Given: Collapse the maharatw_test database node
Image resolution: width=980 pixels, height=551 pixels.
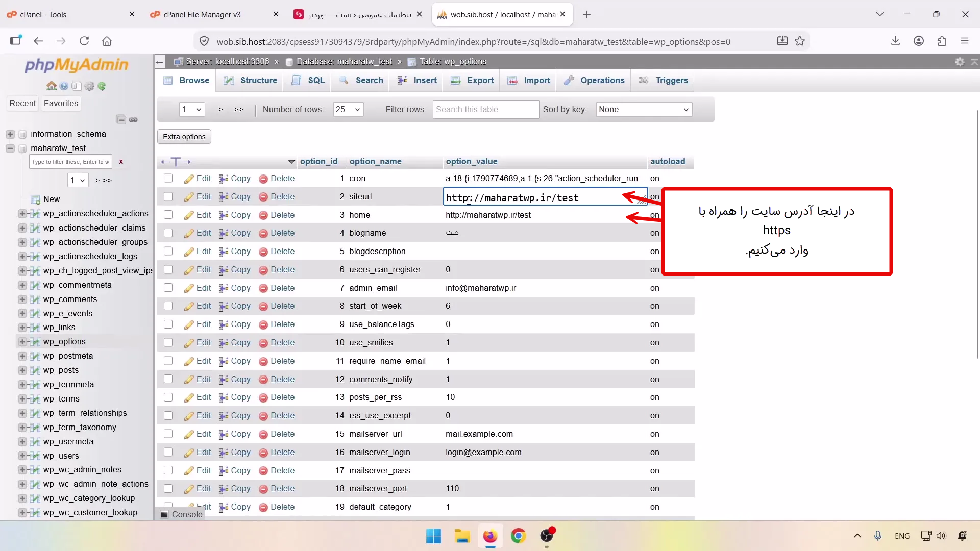Looking at the screenshot, I should point(10,148).
